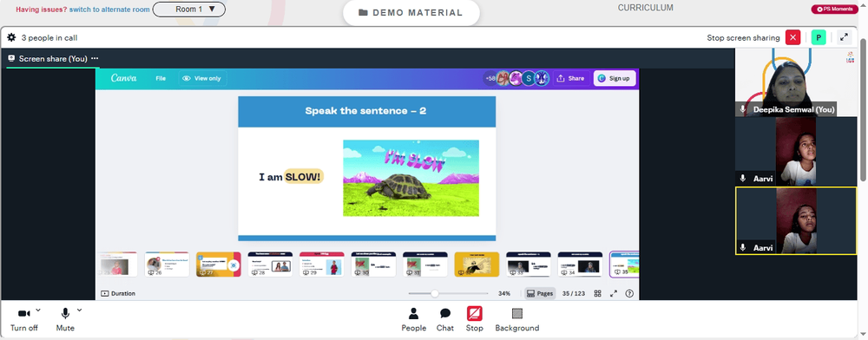The height and width of the screenshot is (340, 868).
Task: Click Canva fullscreen present icon
Action: [x=614, y=293]
